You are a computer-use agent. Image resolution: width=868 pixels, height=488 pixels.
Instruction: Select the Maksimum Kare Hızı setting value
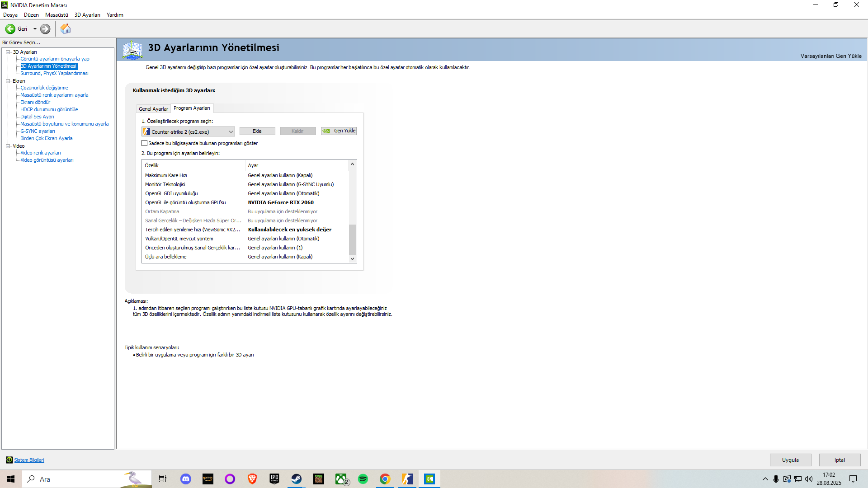280,175
